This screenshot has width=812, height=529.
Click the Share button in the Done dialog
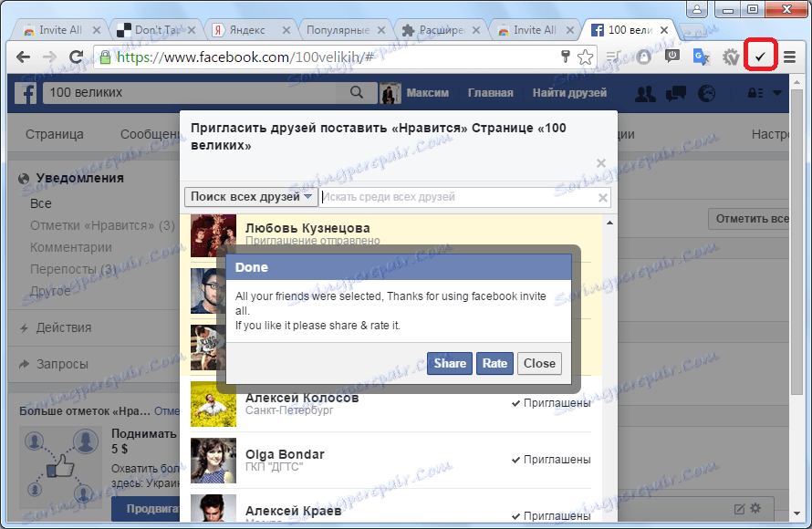tap(449, 363)
